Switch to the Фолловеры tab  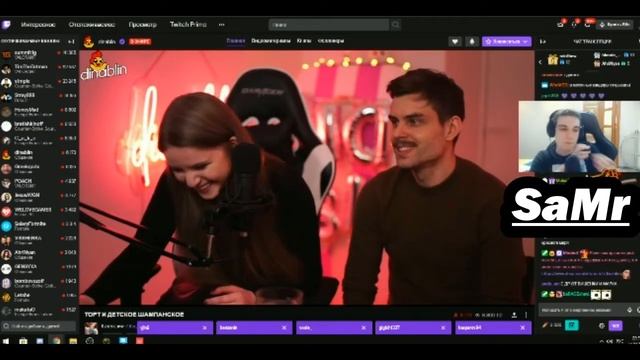point(331,41)
